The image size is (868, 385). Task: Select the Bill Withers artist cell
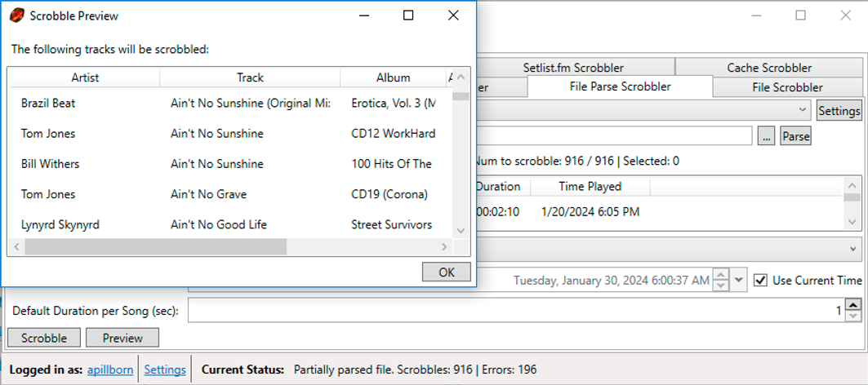[x=50, y=164]
